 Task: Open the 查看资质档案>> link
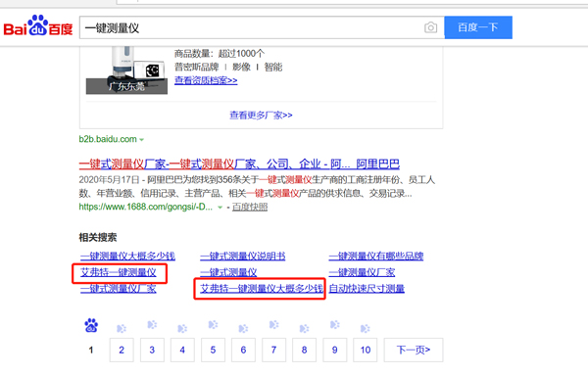(x=206, y=80)
